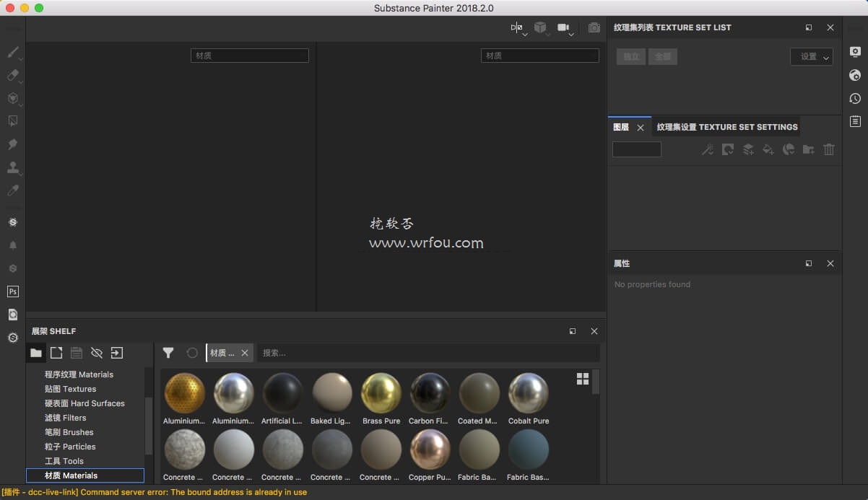Open the History panel icon

[855, 98]
